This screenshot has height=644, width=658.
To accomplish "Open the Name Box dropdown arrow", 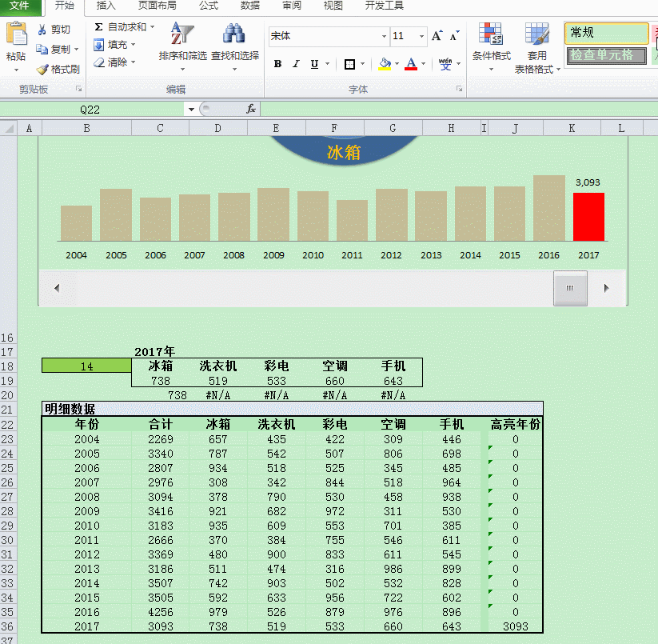I will click(190, 109).
